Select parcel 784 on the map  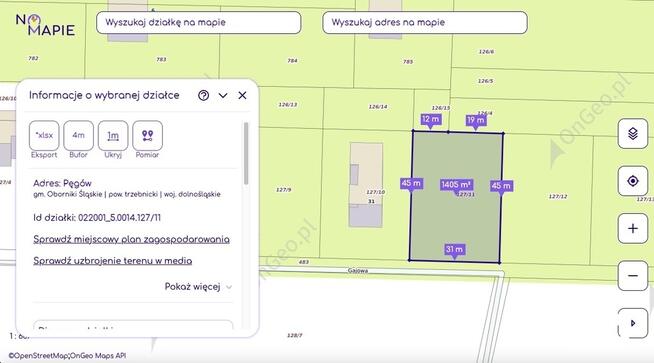click(292, 61)
